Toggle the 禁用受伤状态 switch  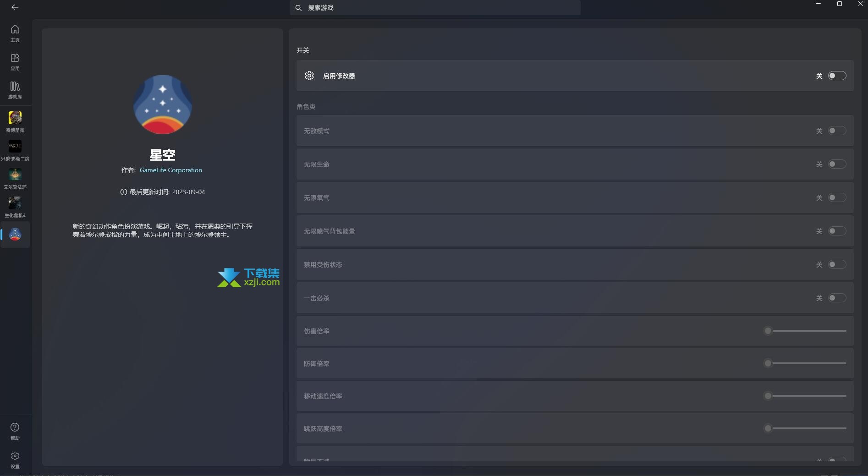(837, 264)
